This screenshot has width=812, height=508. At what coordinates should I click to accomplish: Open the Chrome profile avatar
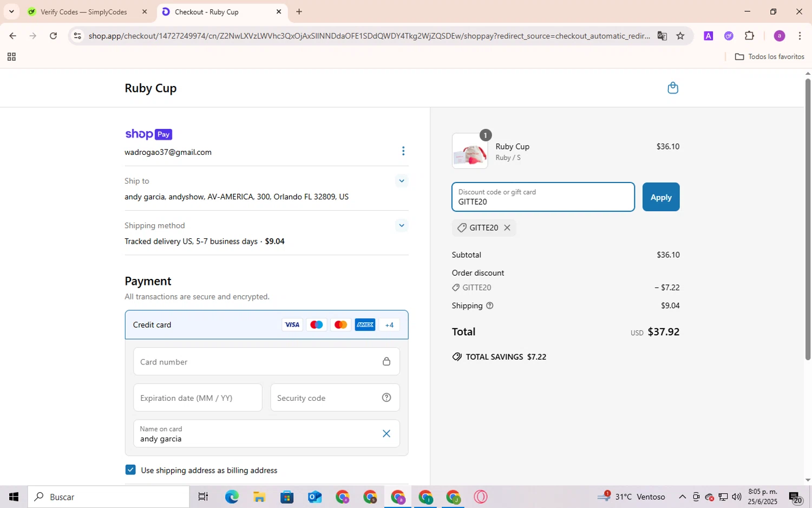click(780, 36)
